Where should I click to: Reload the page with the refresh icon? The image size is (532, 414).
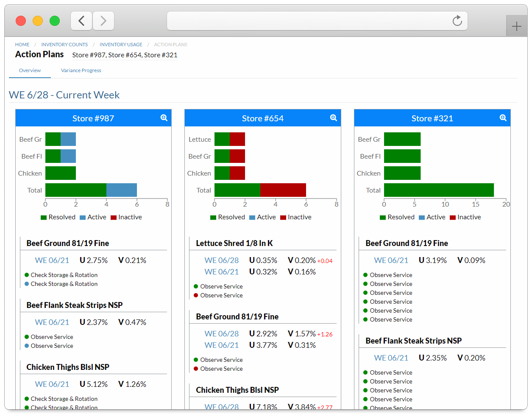457,20
